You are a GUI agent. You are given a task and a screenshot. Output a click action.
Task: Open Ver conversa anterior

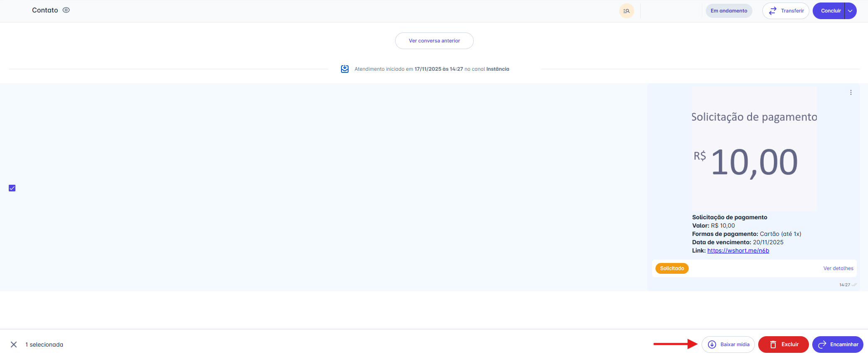(434, 41)
